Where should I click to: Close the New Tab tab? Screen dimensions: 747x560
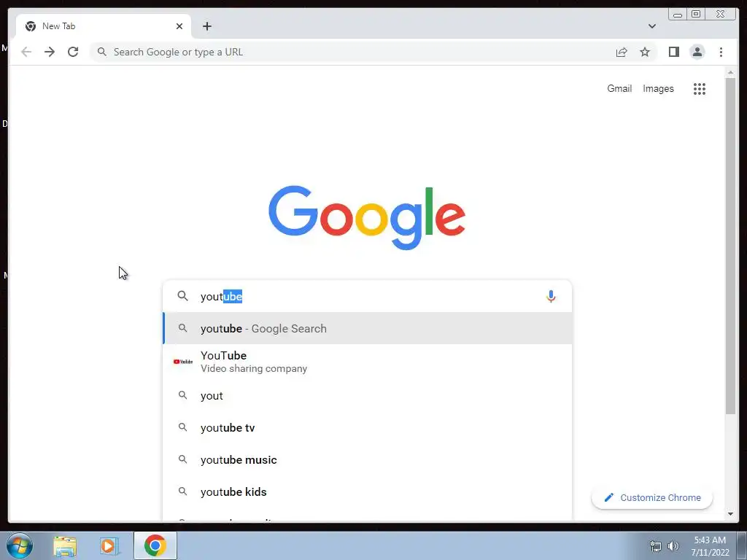(x=179, y=26)
